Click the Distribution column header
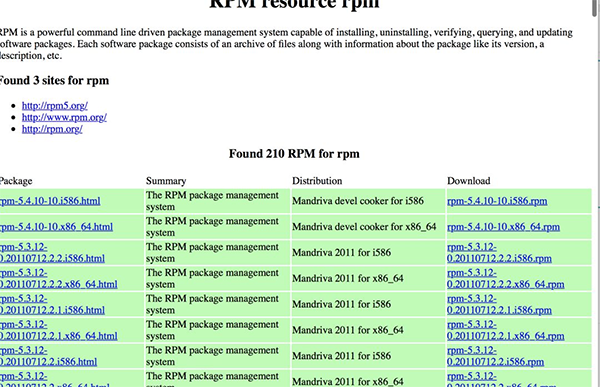This screenshot has height=387, width=600. (x=317, y=181)
